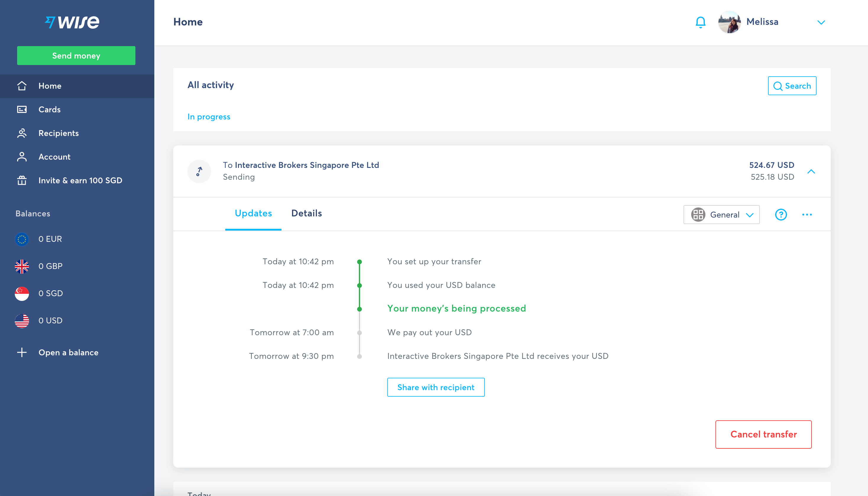Click the help question mark icon
This screenshot has width=868, height=496.
(781, 215)
